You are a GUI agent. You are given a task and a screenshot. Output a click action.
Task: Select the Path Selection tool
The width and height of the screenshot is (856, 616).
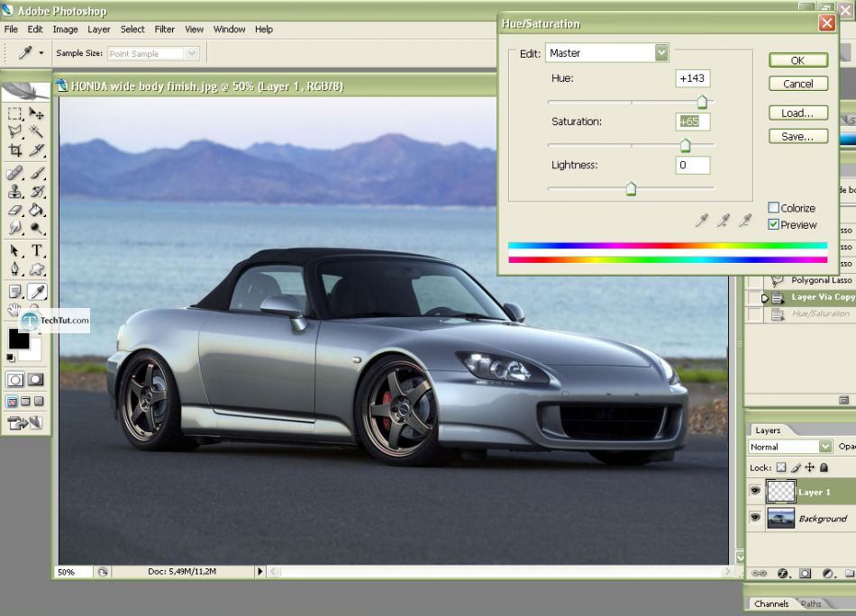(x=15, y=250)
